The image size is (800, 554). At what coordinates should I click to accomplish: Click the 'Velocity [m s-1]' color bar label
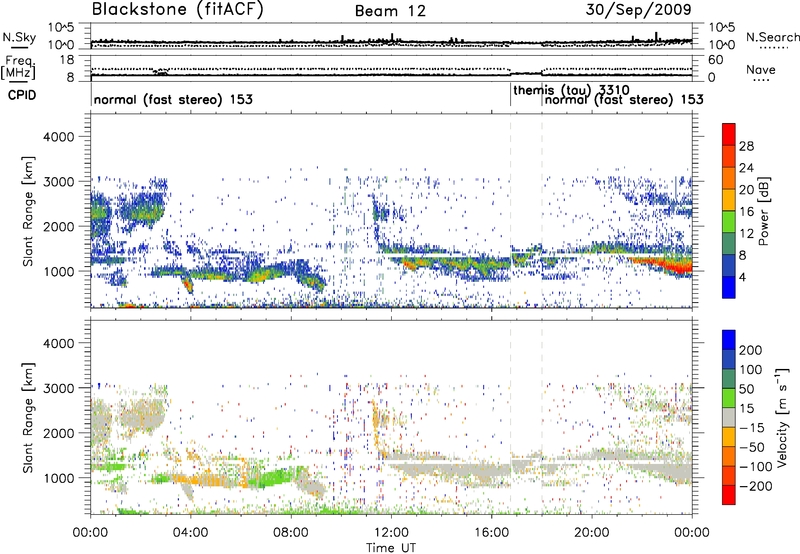tap(781, 417)
